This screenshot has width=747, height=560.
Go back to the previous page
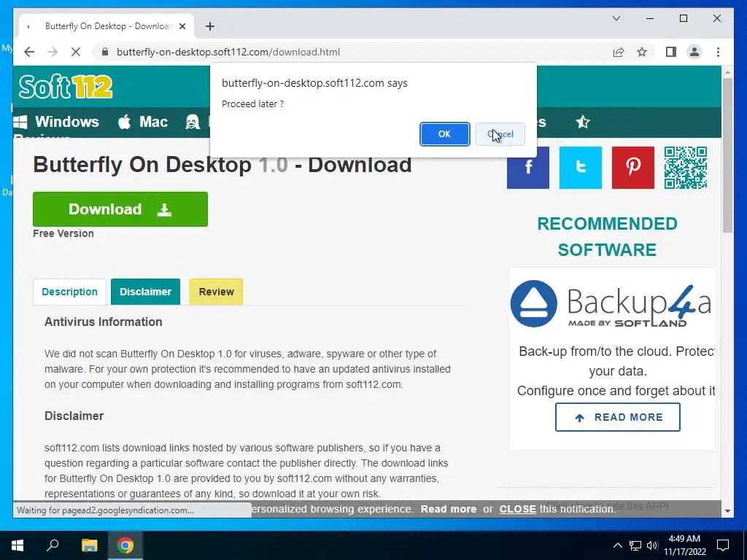pos(29,52)
